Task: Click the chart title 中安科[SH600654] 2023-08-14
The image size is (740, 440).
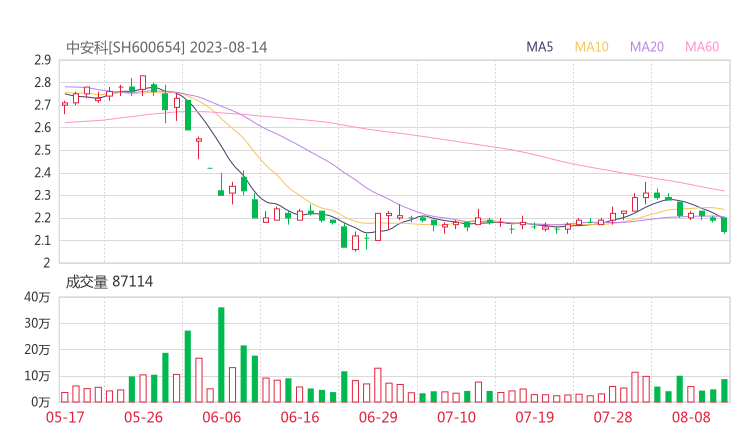Action: point(167,47)
